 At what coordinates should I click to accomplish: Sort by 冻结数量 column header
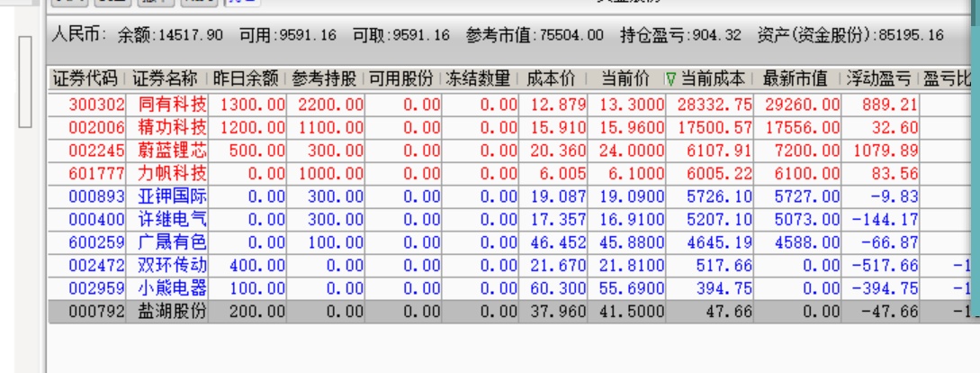click(x=479, y=79)
